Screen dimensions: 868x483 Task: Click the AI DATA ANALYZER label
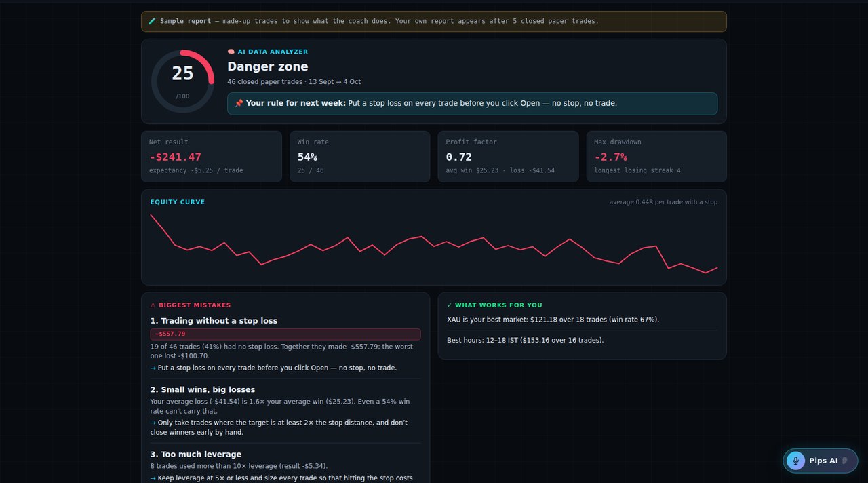(x=273, y=52)
